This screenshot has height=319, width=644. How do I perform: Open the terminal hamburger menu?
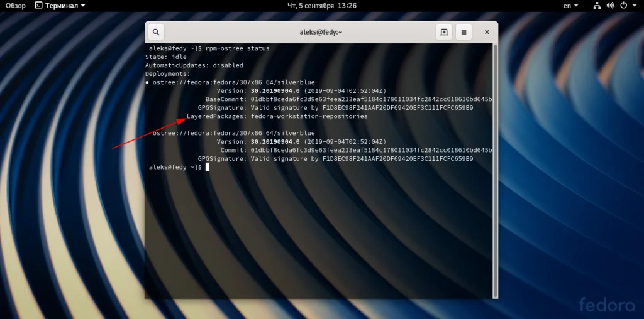point(464,32)
